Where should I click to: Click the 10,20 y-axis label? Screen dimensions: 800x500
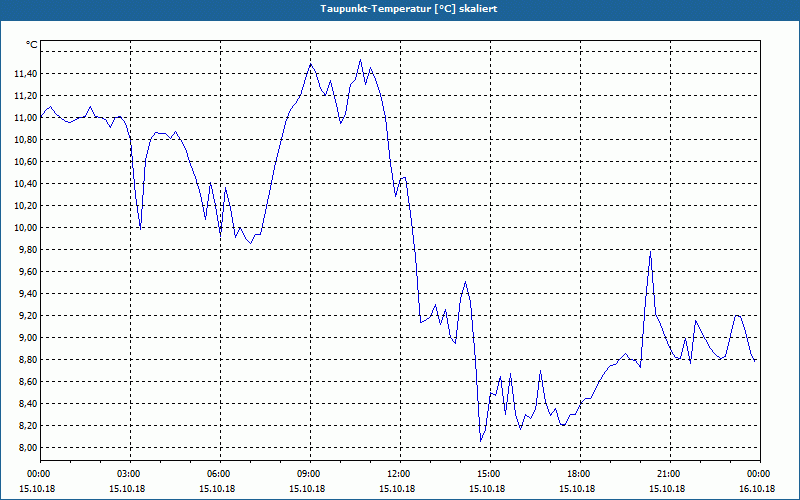click(26, 206)
